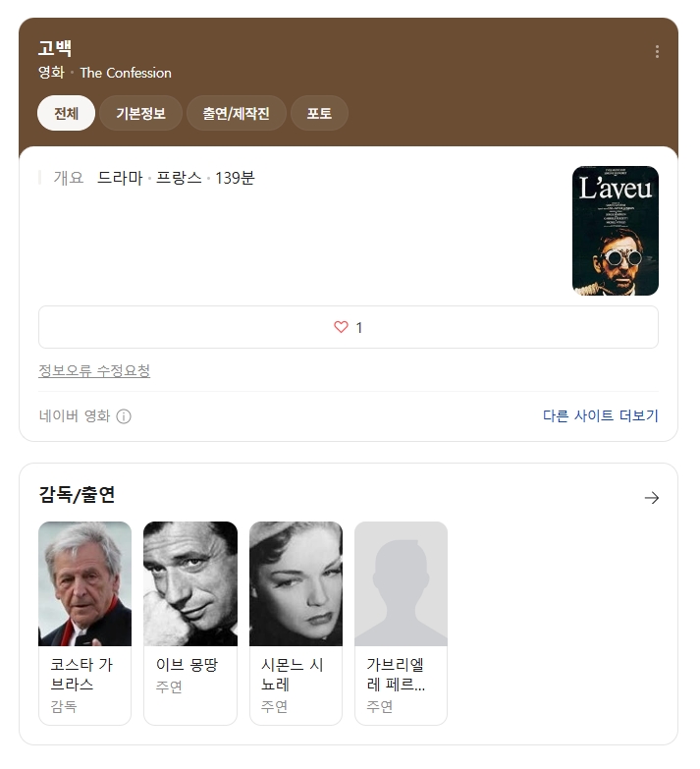The width and height of the screenshot is (700, 769).
Task: Click the movie title 고백
Action: 55,48
